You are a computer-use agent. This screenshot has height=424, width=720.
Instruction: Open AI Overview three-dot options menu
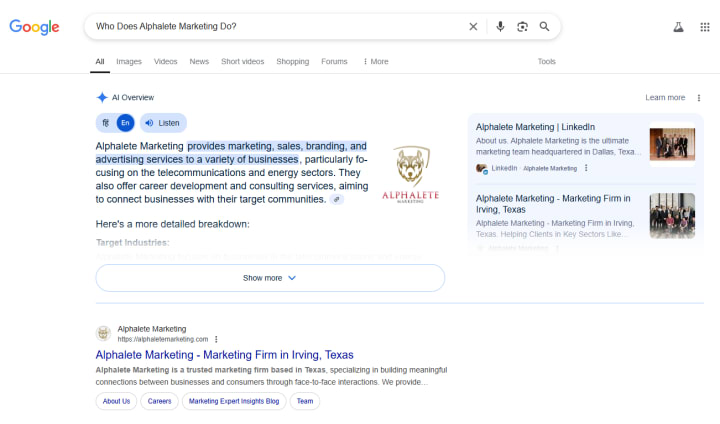click(699, 98)
